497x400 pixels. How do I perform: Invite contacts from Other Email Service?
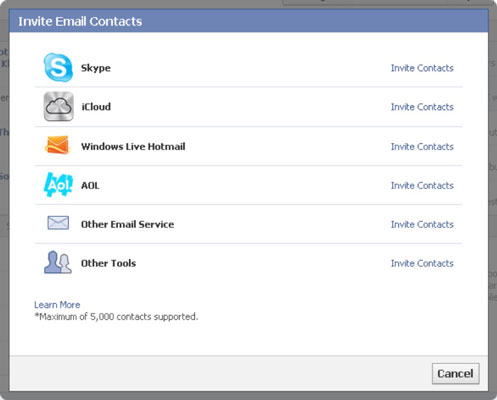pos(422,225)
